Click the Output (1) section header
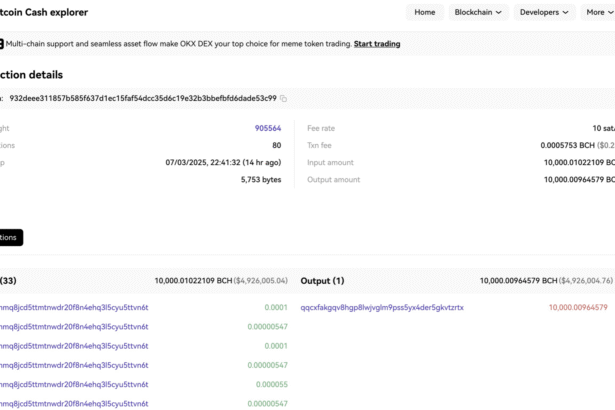Image resolution: width=615 pixels, height=410 pixels. pos(322,281)
